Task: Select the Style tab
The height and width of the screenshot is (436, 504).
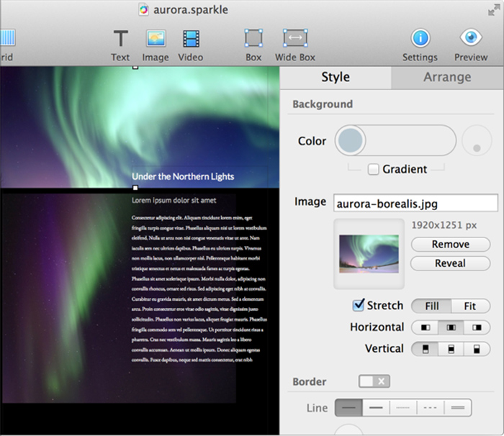Action: [x=336, y=77]
